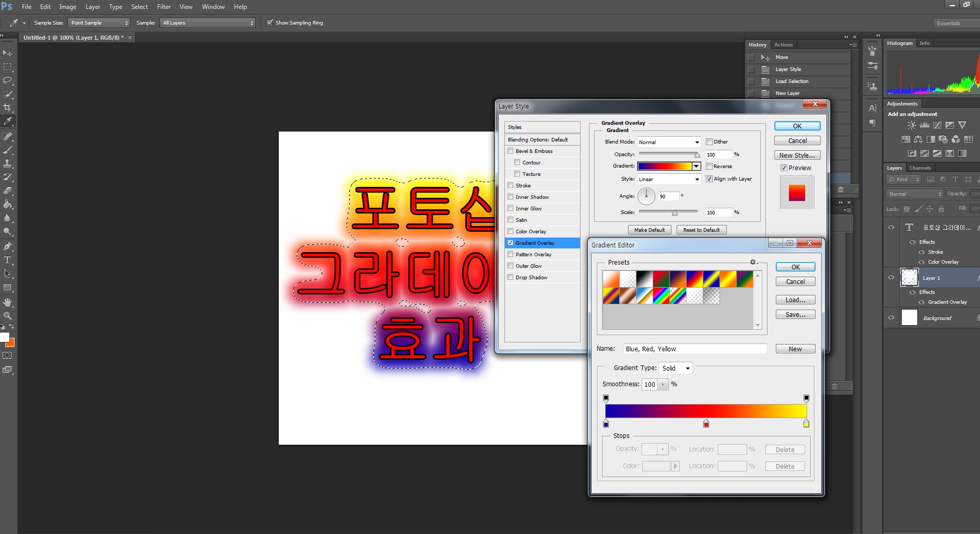This screenshot has width=980, height=534.
Task: Click New Style button
Action: 797,155
